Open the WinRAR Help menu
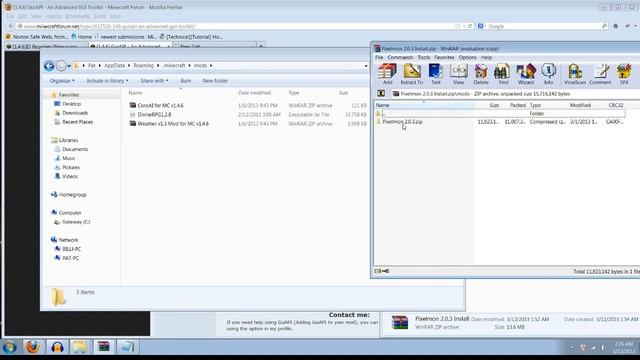The image size is (640, 360). click(x=486, y=58)
